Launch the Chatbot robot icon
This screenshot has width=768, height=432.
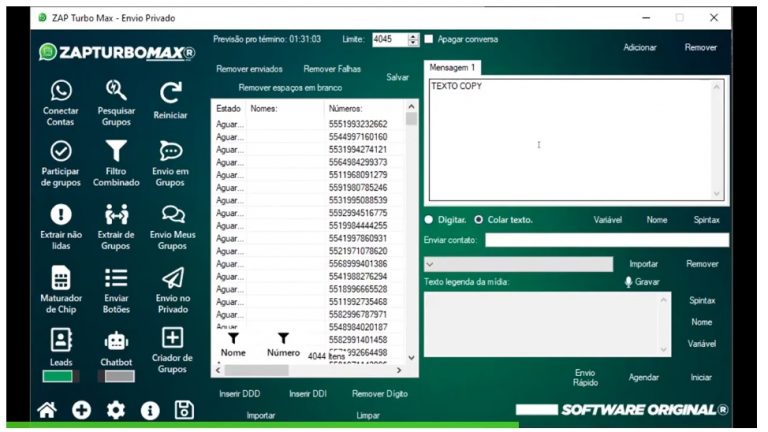[x=116, y=341]
